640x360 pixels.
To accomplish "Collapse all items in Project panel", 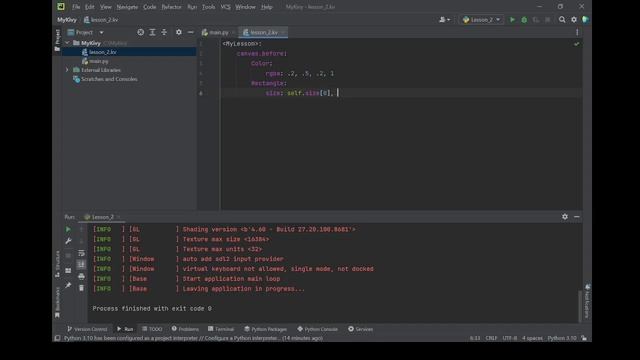I will coord(164,32).
